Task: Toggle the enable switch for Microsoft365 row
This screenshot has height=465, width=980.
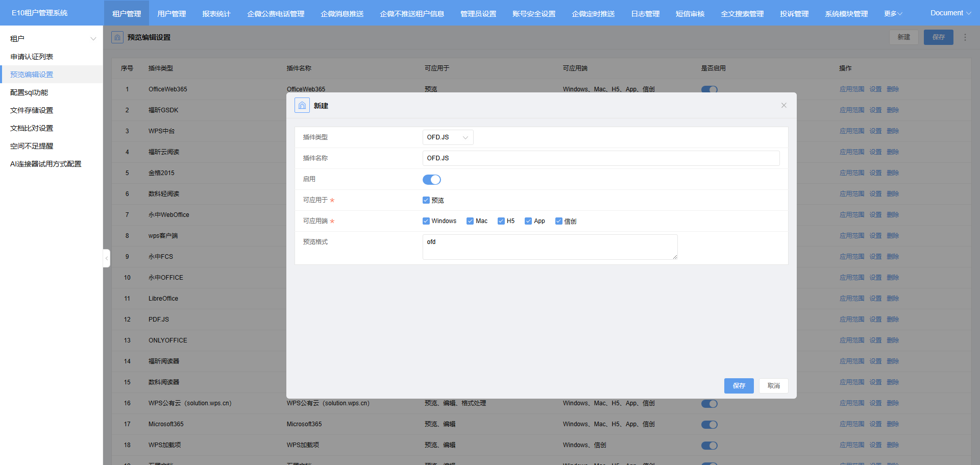Action: [709, 425]
